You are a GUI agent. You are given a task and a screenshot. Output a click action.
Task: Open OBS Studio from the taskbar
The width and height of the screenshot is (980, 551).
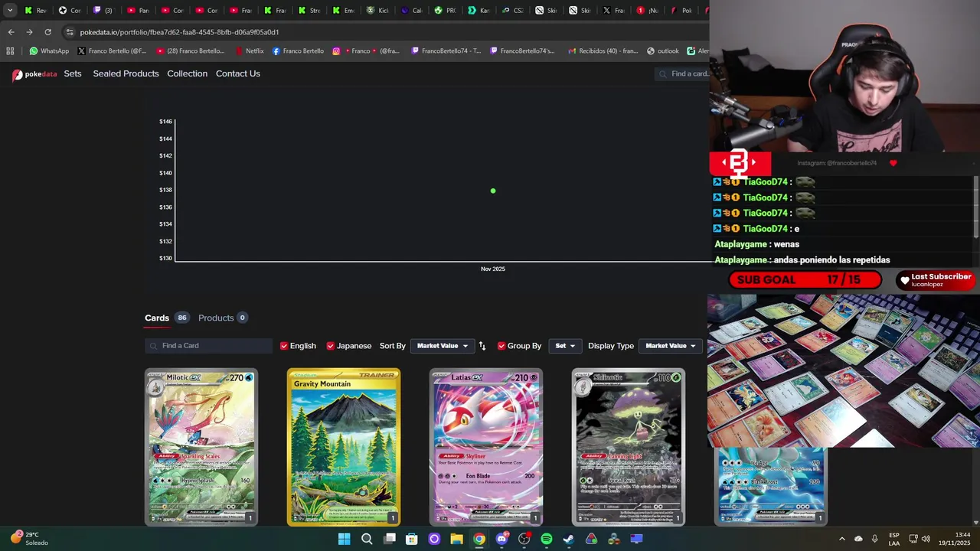coord(524,539)
